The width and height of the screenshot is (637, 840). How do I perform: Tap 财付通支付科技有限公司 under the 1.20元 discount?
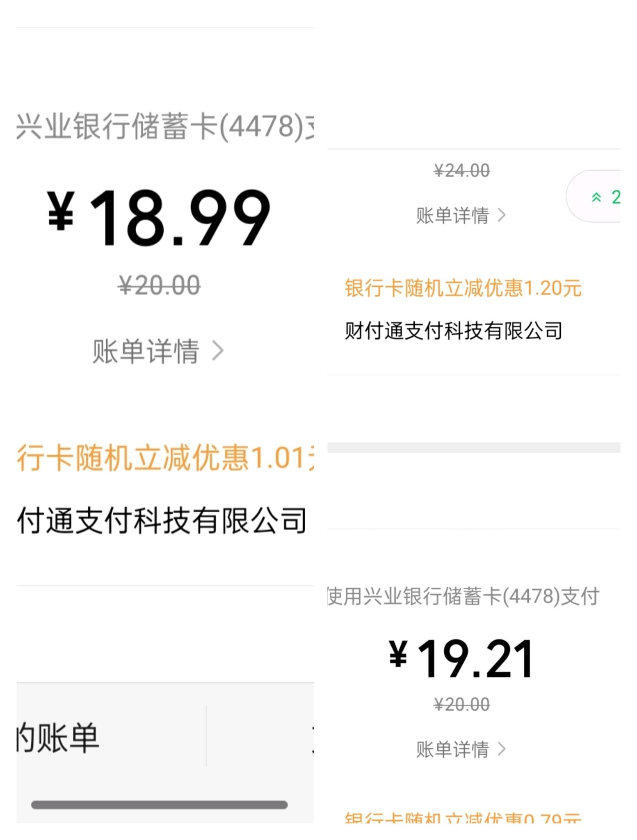coord(454,331)
